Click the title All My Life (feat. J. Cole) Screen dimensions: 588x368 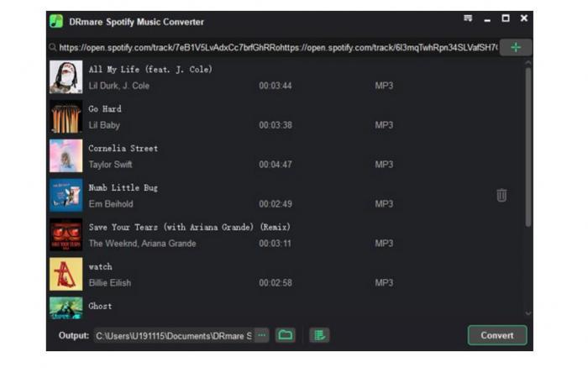point(150,70)
